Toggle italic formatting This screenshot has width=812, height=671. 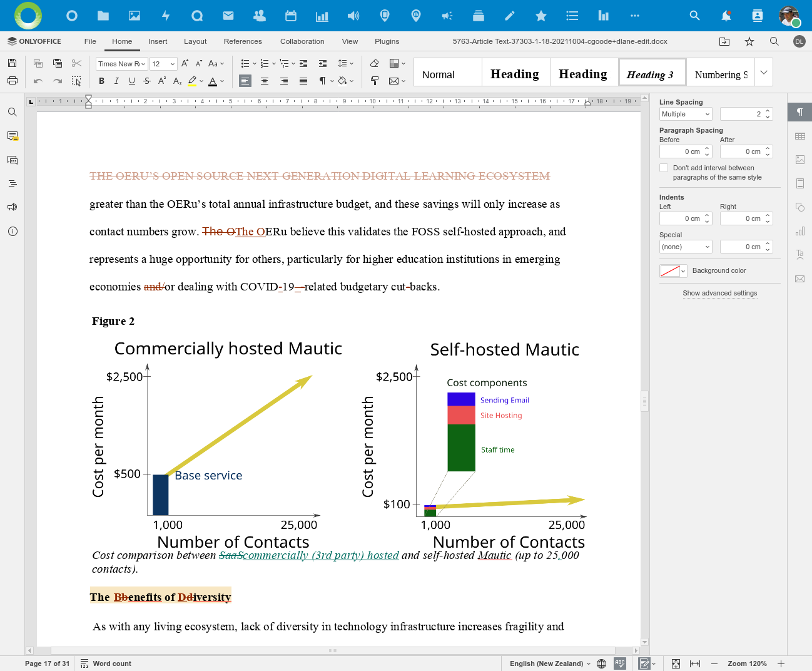pyautogui.click(x=116, y=81)
